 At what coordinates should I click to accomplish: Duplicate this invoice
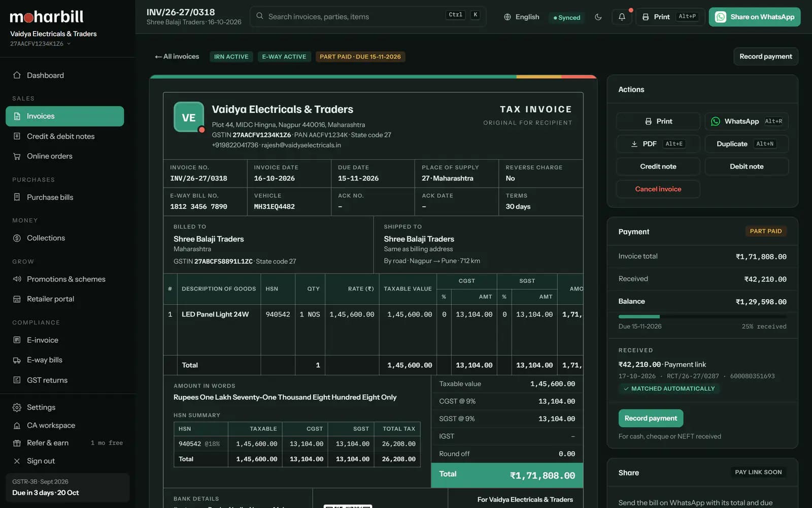click(747, 144)
